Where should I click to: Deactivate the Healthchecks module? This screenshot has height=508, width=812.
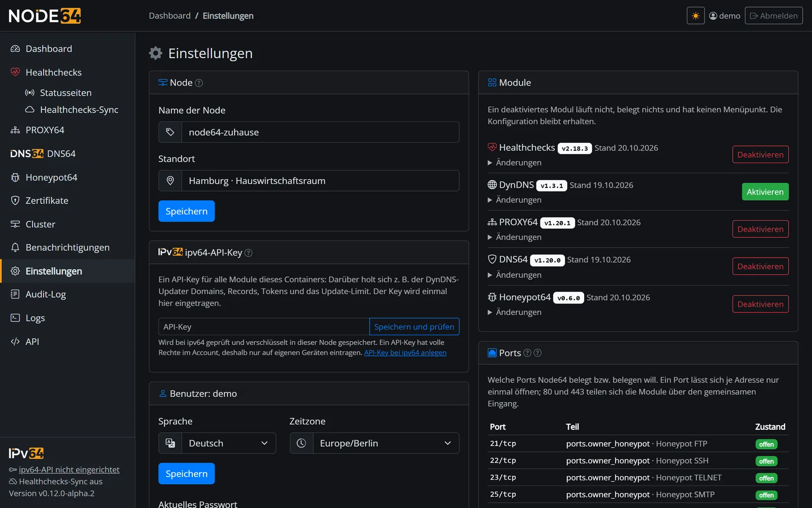pyautogui.click(x=760, y=154)
